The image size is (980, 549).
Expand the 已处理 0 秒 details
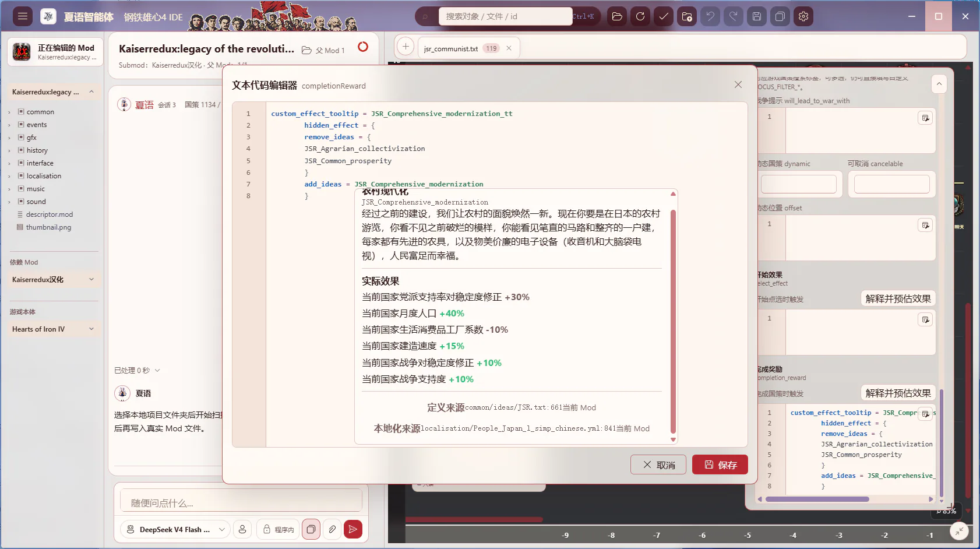(x=138, y=370)
